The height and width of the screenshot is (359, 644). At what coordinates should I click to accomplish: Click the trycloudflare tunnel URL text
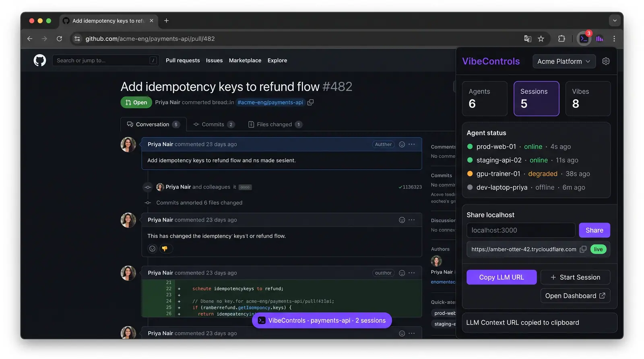pyautogui.click(x=524, y=249)
